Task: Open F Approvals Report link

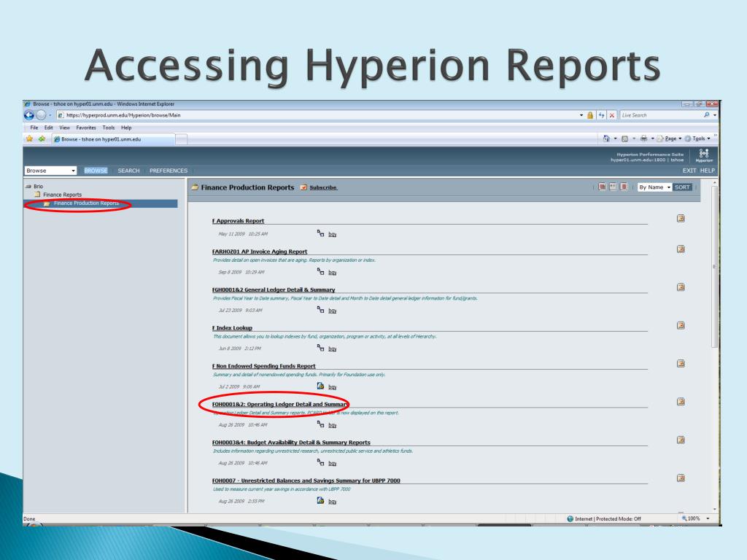Action: coord(239,221)
